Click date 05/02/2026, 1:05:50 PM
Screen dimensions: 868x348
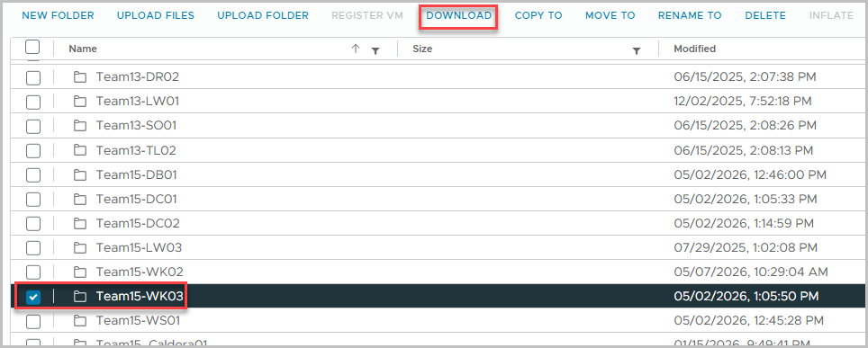coord(746,297)
